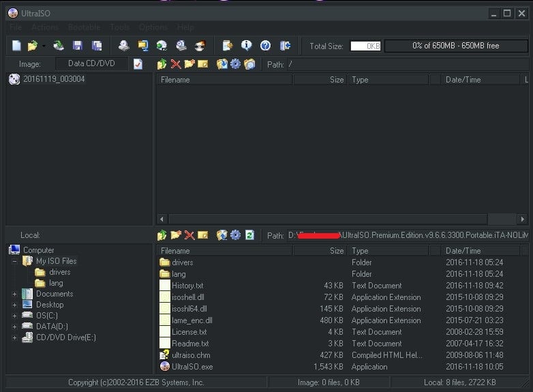Click the Rename icon in image toolbar
Image resolution: width=533 pixels, height=392 pixels.
click(203, 64)
